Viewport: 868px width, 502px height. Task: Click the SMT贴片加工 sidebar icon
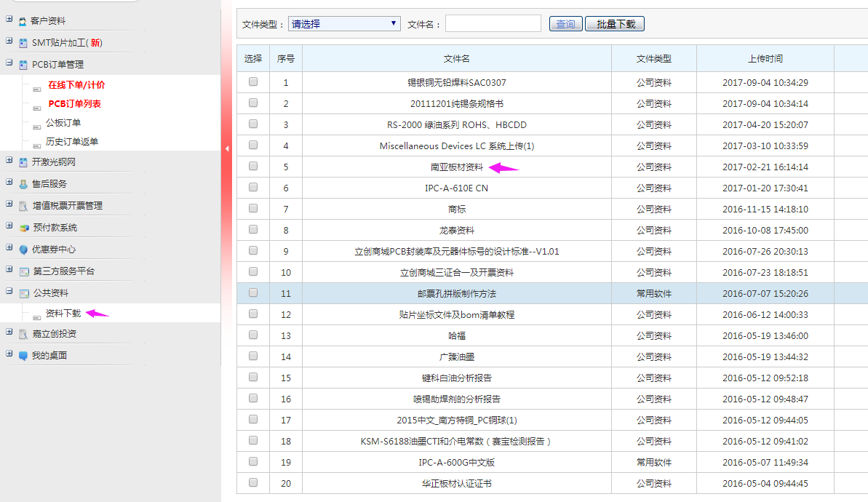tap(23, 43)
